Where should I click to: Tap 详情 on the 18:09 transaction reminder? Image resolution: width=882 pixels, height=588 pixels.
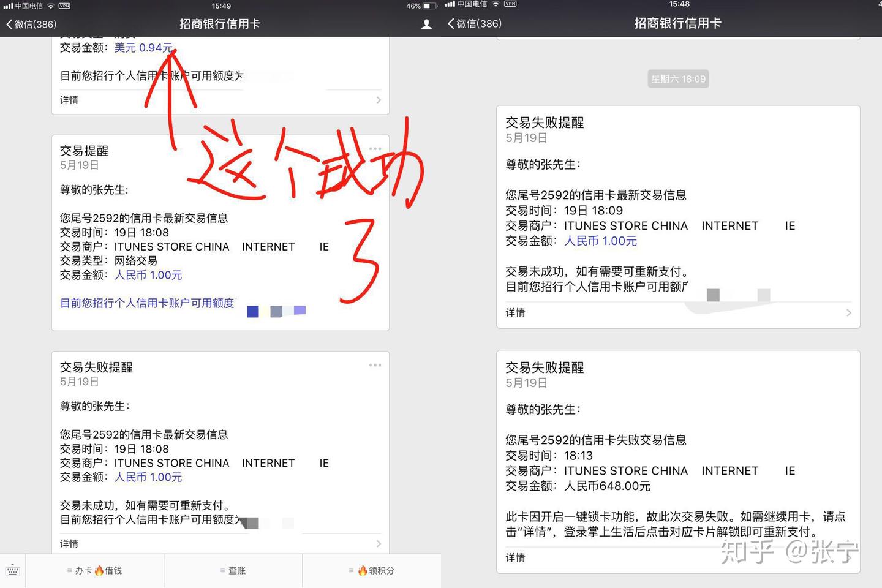tap(515, 312)
